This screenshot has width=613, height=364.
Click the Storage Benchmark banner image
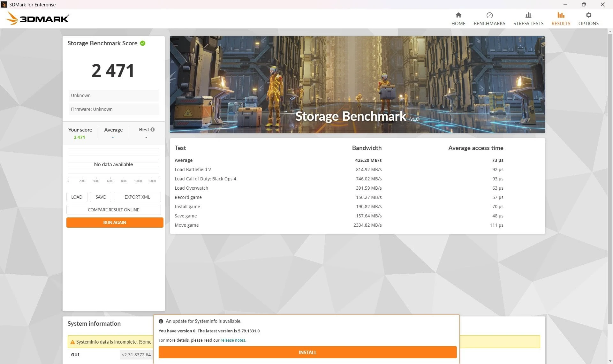(x=357, y=84)
